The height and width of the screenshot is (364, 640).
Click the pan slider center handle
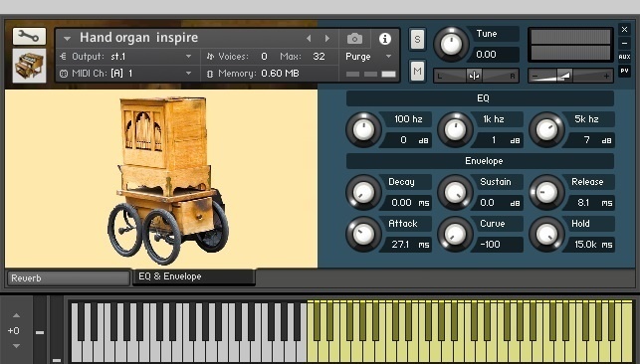coord(474,76)
